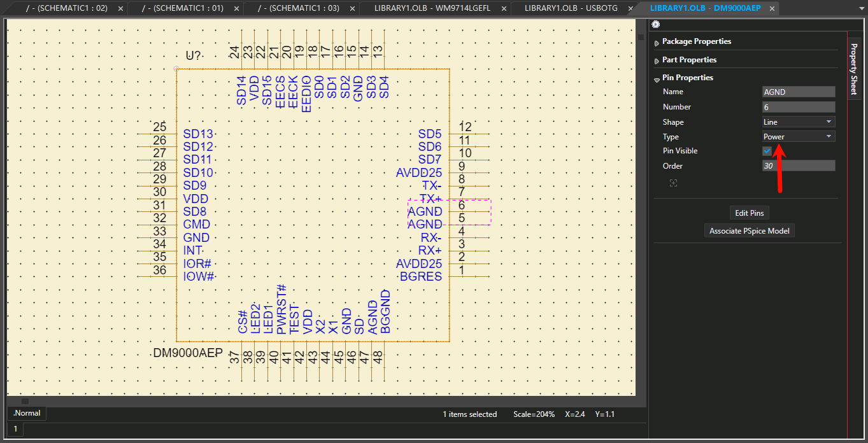This screenshot has height=443, width=868.
Task: Close the LIBRARY1.OLB - WM9714LGEFL tab
Action: (503, 8)
